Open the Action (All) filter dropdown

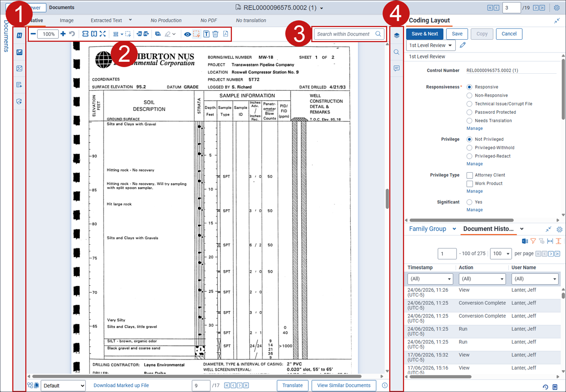pos(482,279)
